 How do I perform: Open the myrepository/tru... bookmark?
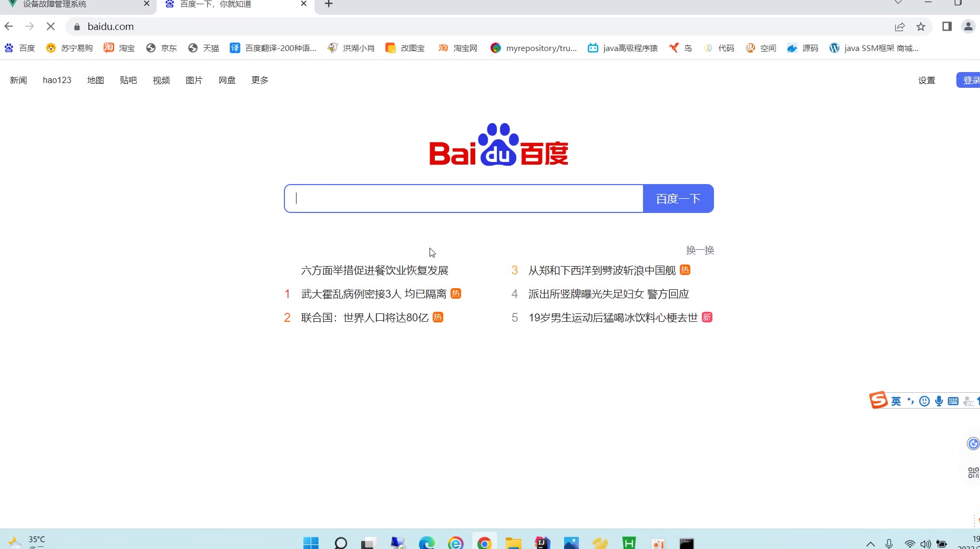point(533,48)
